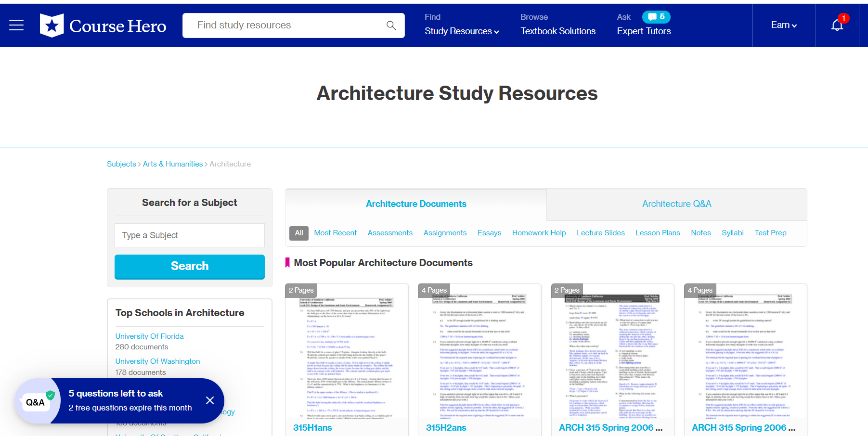Go to Subjects breadcrumb

click(121, 164)
